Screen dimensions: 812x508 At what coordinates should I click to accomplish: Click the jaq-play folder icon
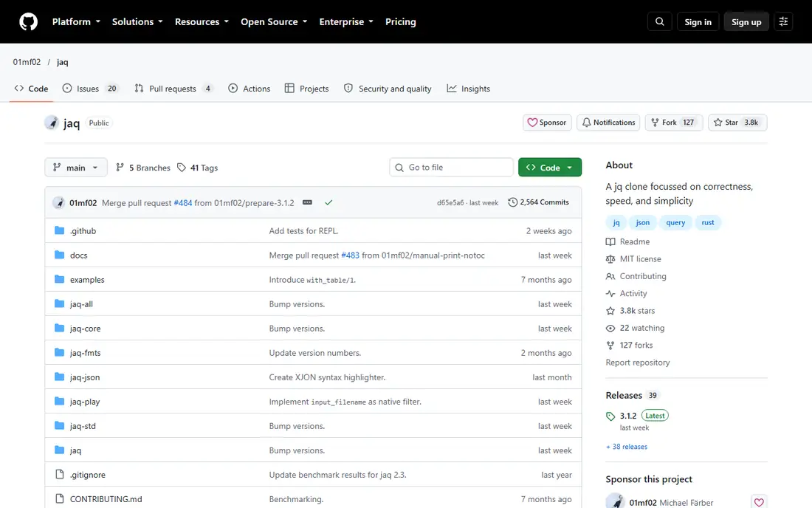click(x=60, y=402)
